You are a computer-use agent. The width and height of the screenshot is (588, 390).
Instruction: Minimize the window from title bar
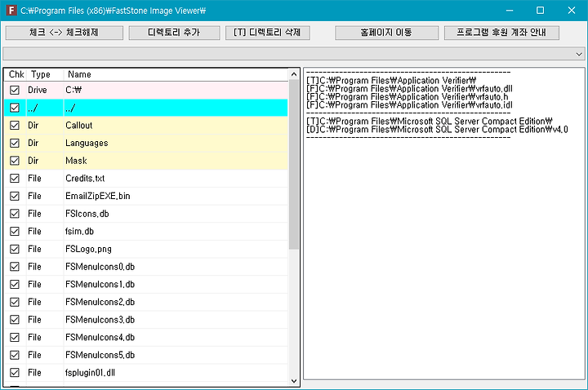[510, 11]
